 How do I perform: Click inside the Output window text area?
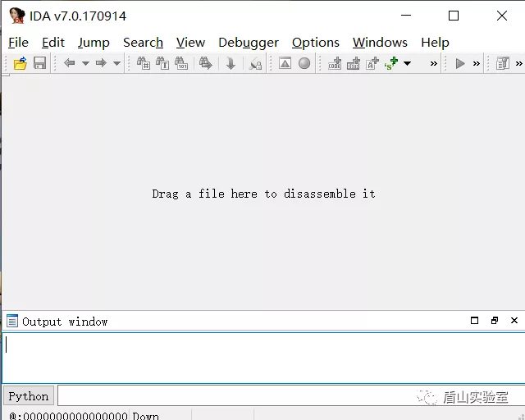pos(263,358)
